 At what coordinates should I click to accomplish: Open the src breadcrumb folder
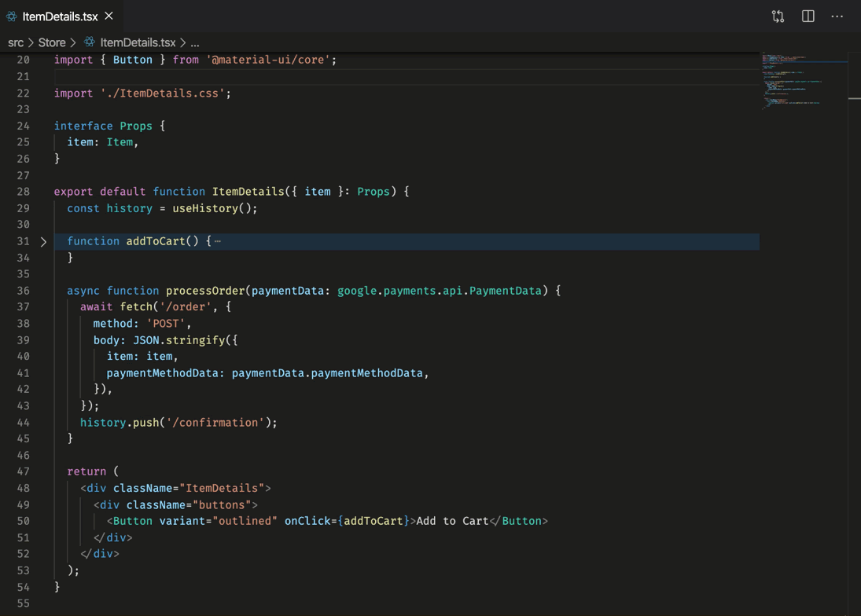click(16, 42)
